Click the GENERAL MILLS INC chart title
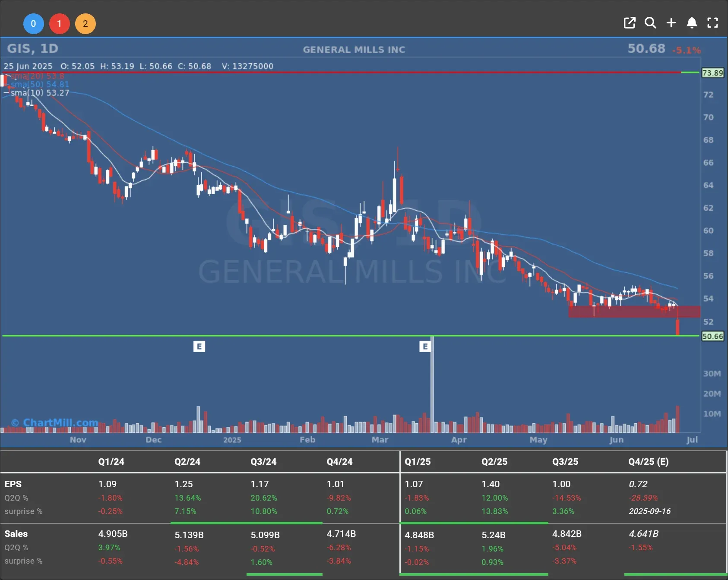Image resolution: width=728 pixels, height=580 pixels. (x=354, y=50)
